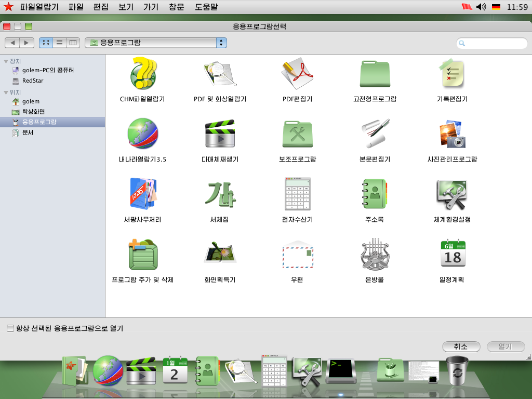Switch to column view mode
Viewport: 532px width, 399px height.
pyautogui.click(x=74, y=43)
